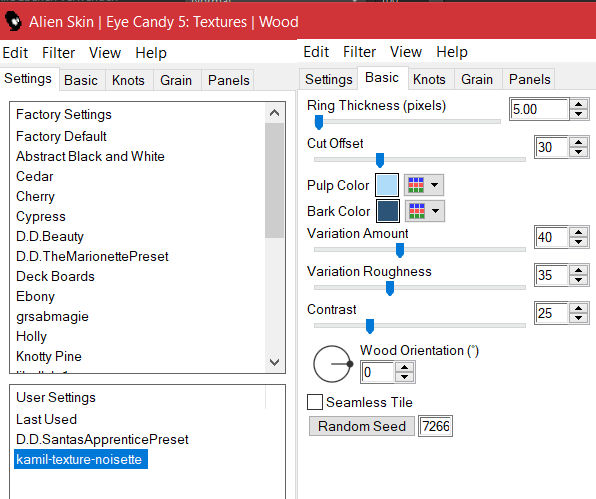Select the Knotty Pine preset
The height and width of the screenshot is (499, 596).
(49, 356)
